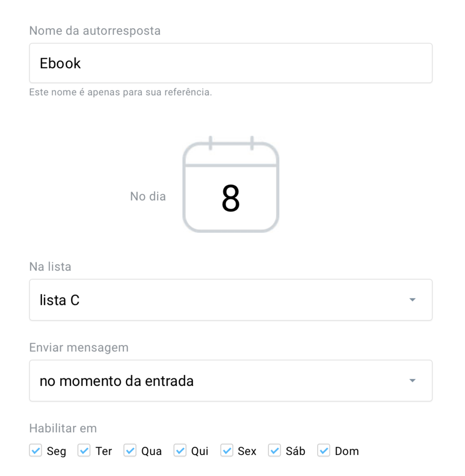Open the 'lista C' list dropdown
This screenshot has height=476, width=465.
point(230,300)
